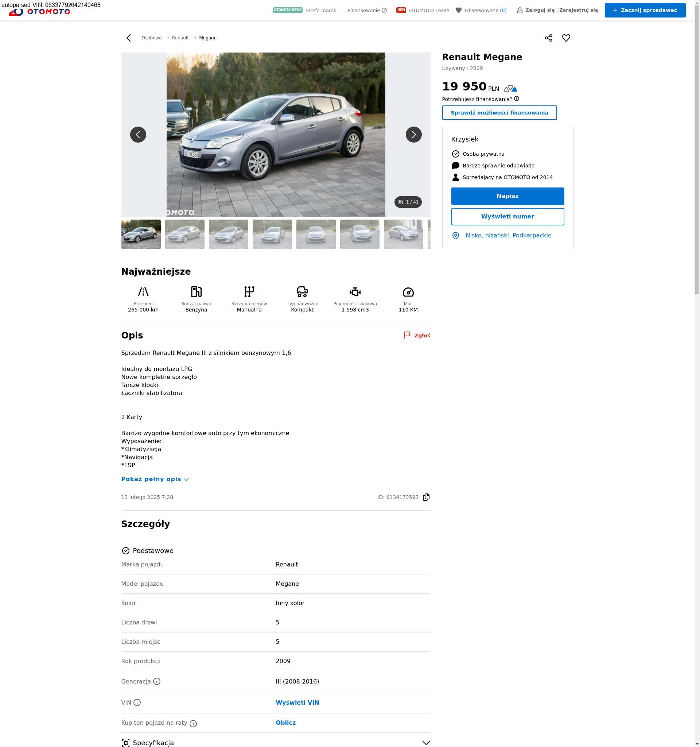Click the price rating indicator icon
700x747 pixels.
tap(510, 89)
